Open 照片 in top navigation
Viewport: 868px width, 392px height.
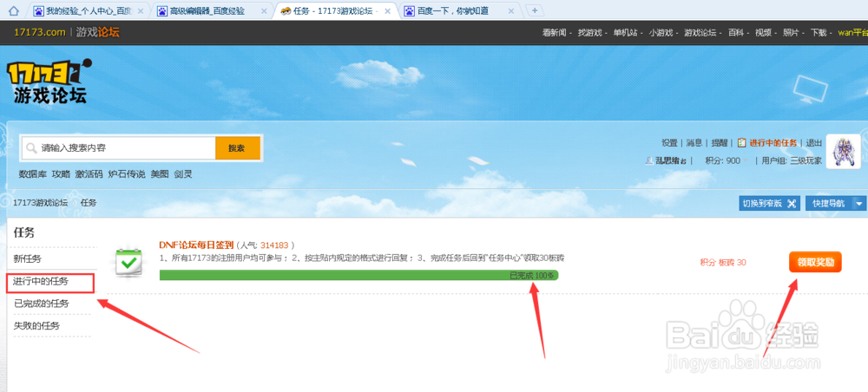coord(791,33)
